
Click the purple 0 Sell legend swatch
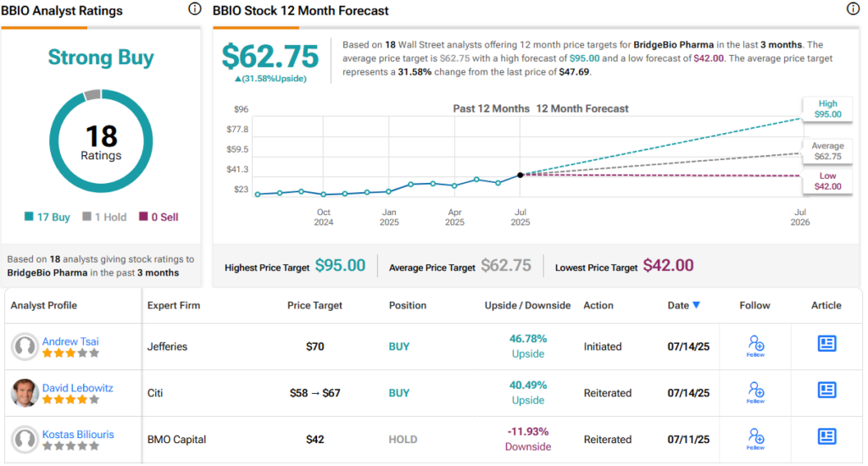(142, 217)
